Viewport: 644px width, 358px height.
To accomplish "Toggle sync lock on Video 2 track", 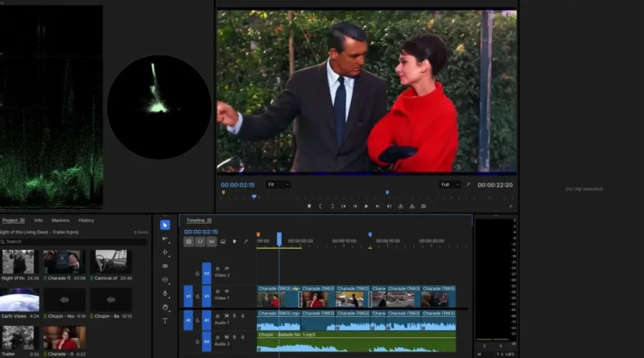I will pos(217,269).
